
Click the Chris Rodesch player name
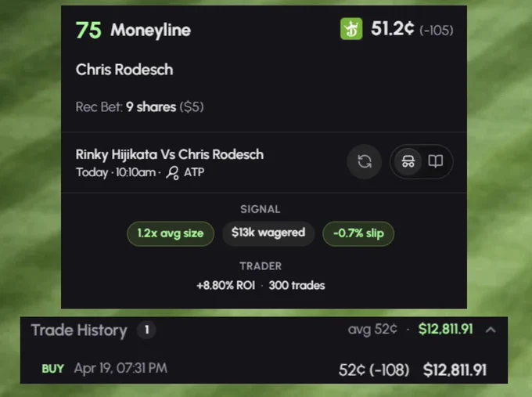[x=124, y=70]
